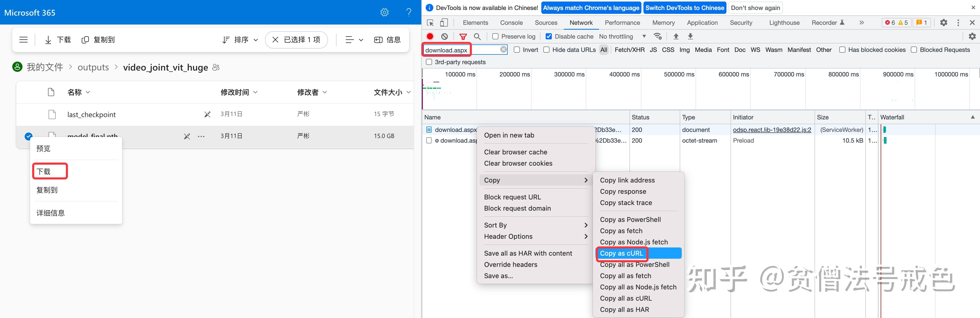Enable the Invert filter checkbox

pos(517,50)
